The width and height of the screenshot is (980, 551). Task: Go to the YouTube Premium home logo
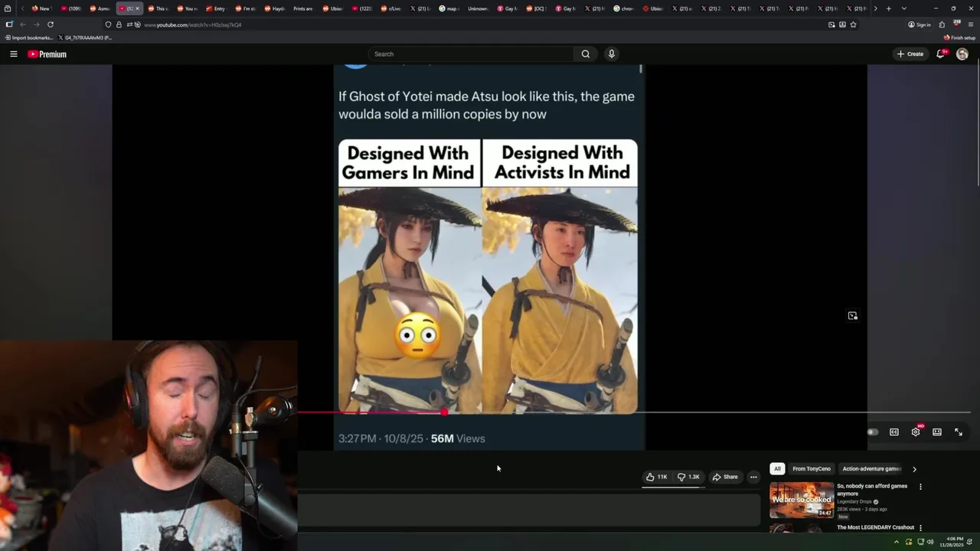(x=47, y=54)
